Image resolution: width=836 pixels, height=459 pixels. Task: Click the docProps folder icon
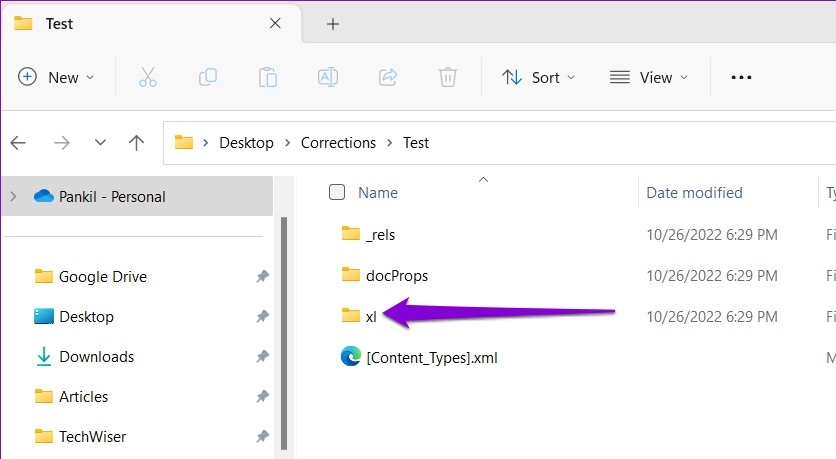tap(351, 275)
